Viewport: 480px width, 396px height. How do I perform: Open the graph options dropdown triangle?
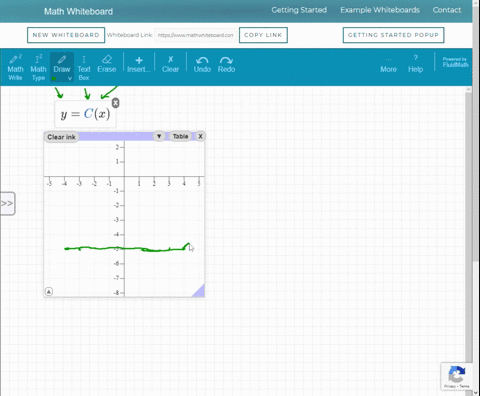point(159,136)
